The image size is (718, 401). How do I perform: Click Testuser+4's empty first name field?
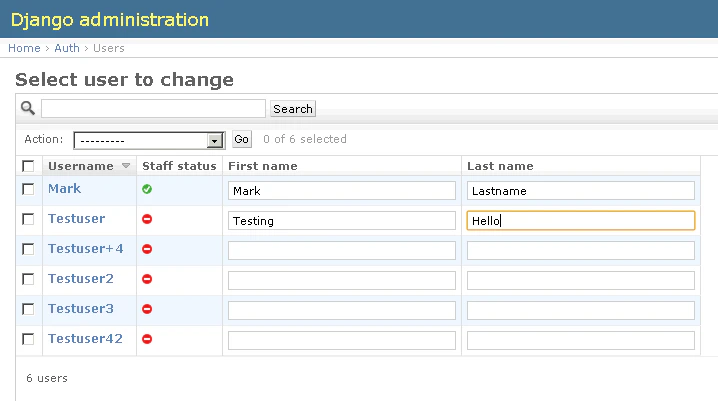342,250
